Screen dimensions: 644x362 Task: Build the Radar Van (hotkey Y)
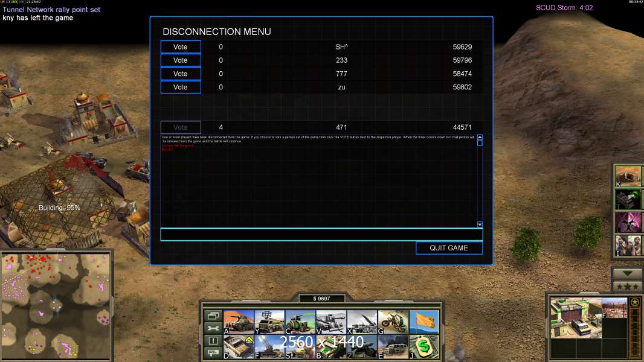(269, 322)
